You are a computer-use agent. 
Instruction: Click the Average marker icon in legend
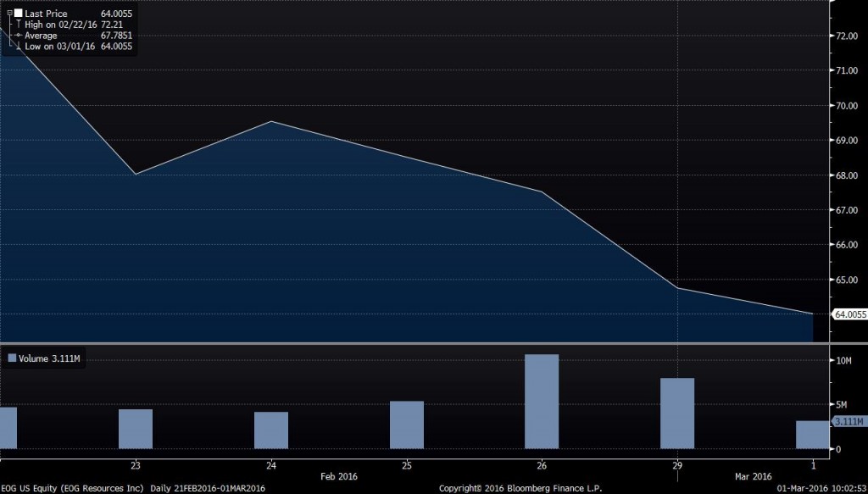[16, 36]
